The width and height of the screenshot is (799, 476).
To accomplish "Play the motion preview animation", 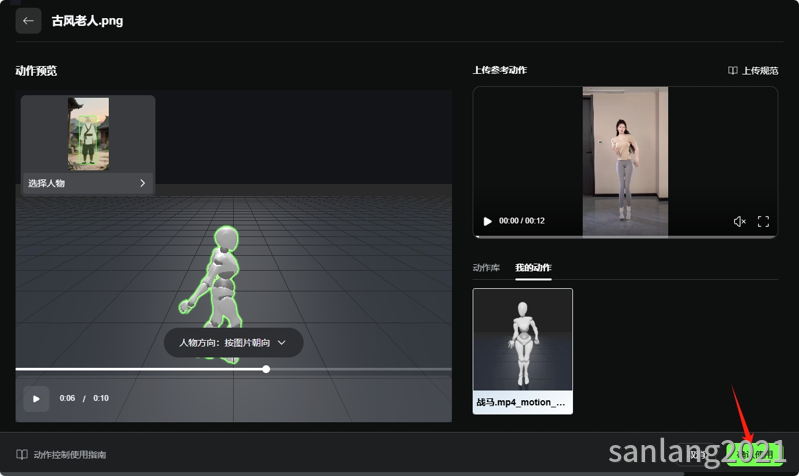I will [36, 399].
